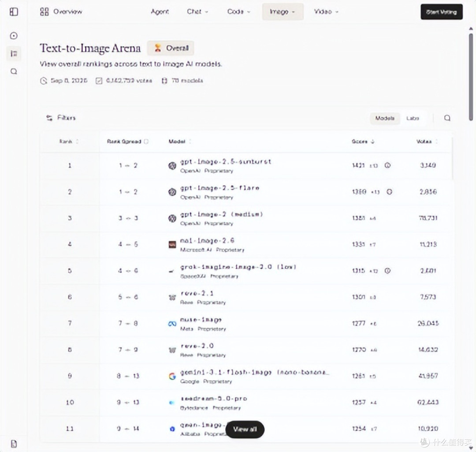The image size is (476, 452).
Task: Click the Reve logo for reve-2.1
Action: [172, 297]
